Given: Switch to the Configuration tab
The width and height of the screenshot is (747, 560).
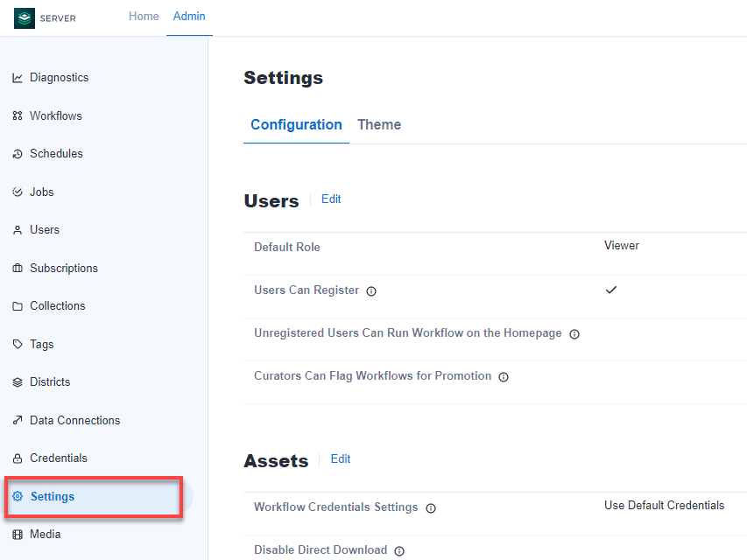Looking at the screenshot, I should (x=296, y=125).
